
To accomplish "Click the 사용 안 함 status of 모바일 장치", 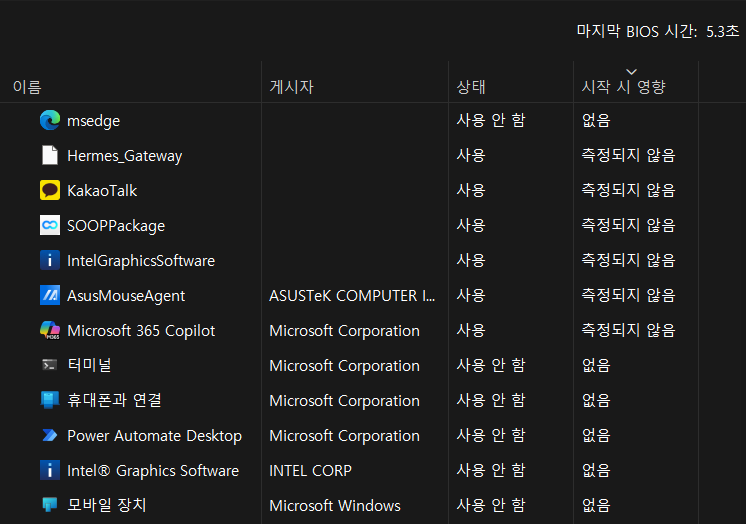I will pyautogui.click(x=491, y=504).
